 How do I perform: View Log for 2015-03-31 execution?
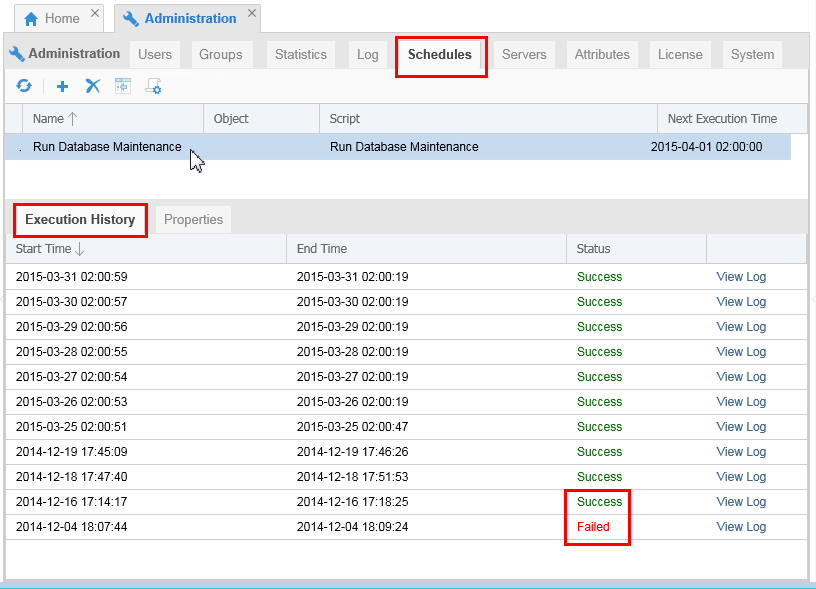(x=741, y=277)
